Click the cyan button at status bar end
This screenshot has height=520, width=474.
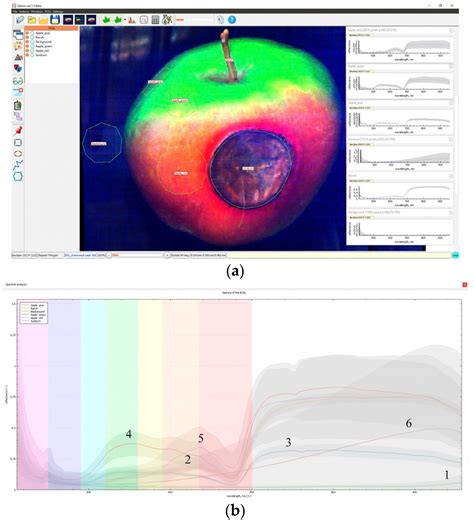[x=455, y=255]
